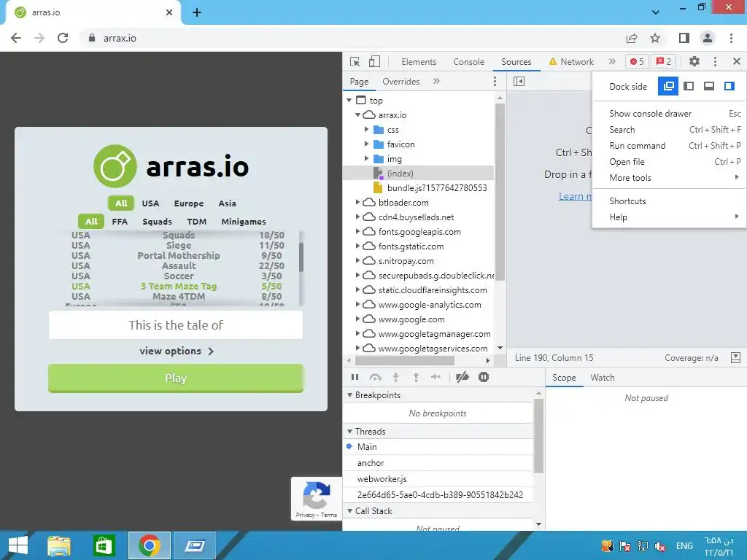
Task: Collapse the Threads section
Action: pos(350,432)
